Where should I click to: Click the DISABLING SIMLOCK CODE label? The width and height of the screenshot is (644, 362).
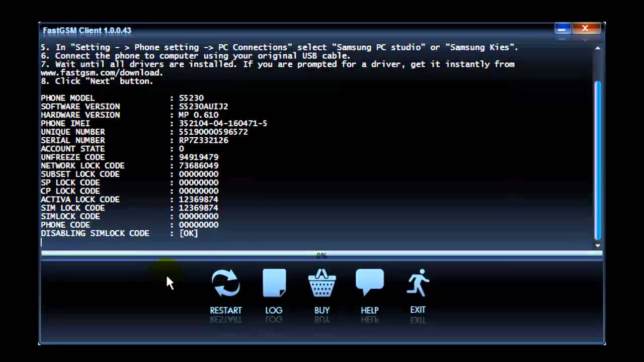click(x=95, y=233)
